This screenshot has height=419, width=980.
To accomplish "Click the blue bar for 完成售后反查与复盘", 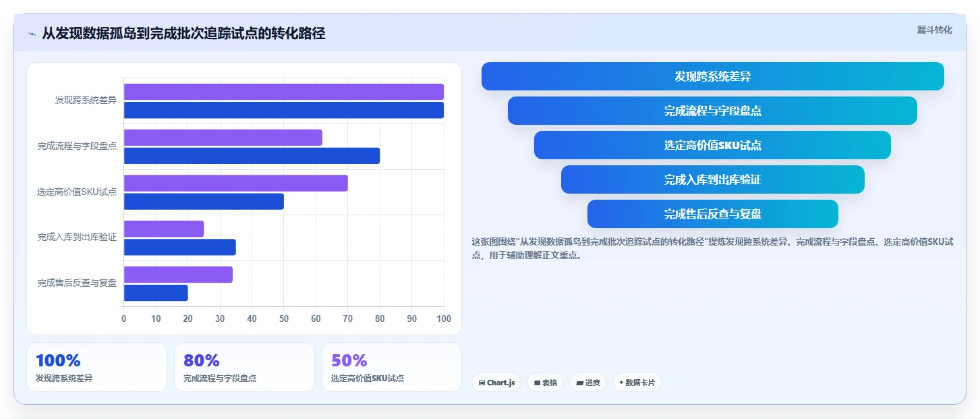I will coord(156,293).
